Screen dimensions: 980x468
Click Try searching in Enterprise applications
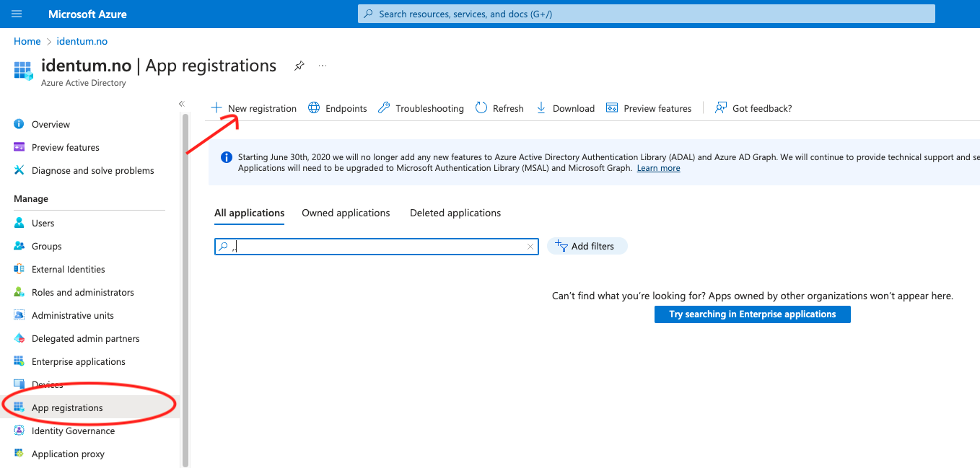coord(753,314)
